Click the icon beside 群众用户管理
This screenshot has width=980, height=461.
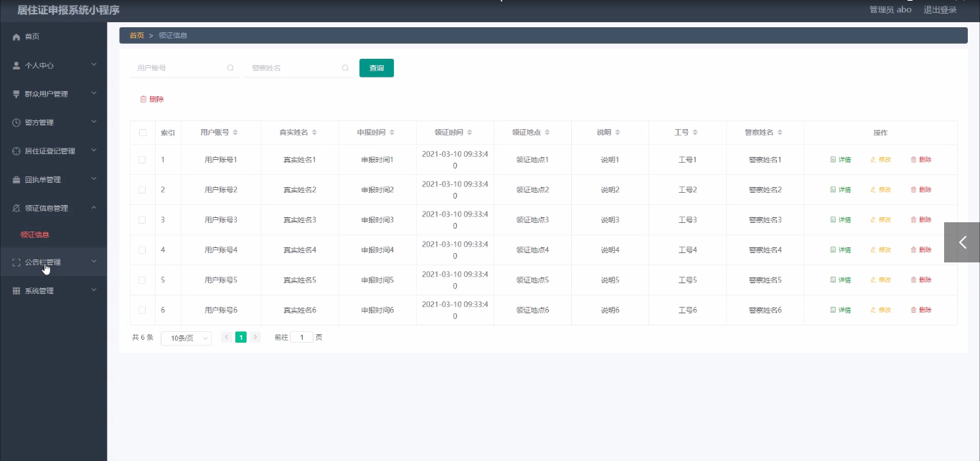[17, 94]
